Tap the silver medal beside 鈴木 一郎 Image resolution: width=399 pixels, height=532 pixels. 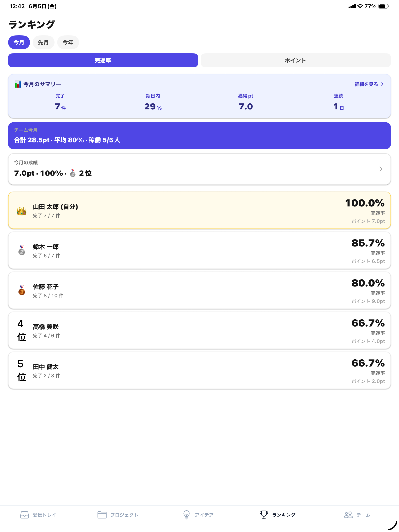click(x=22, y=250)
